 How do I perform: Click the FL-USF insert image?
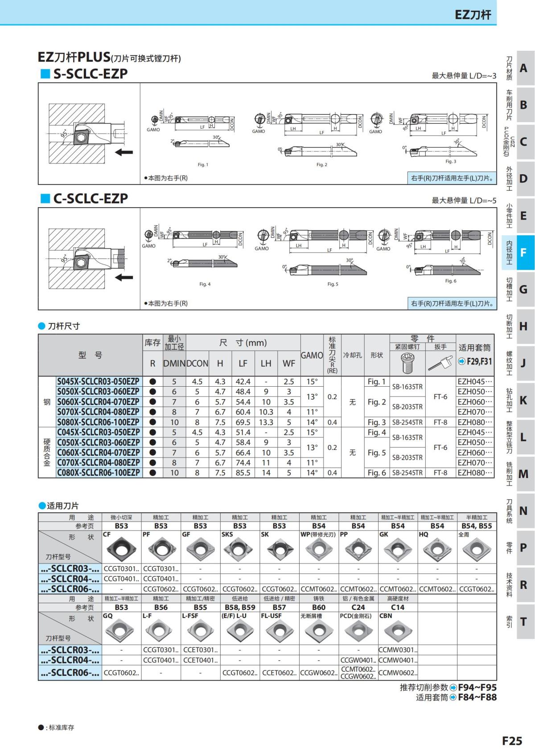pyautogui.click(x=280, y=630)
